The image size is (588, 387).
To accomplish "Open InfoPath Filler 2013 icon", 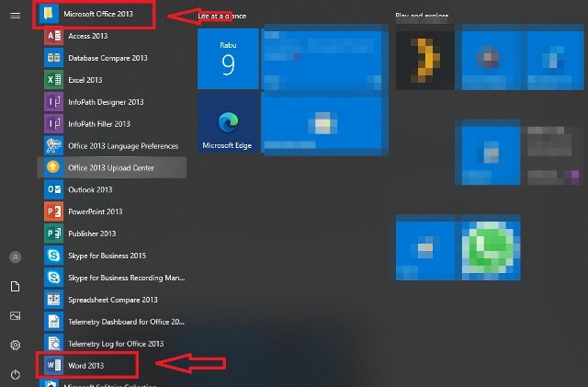I will tap(53, 124).
